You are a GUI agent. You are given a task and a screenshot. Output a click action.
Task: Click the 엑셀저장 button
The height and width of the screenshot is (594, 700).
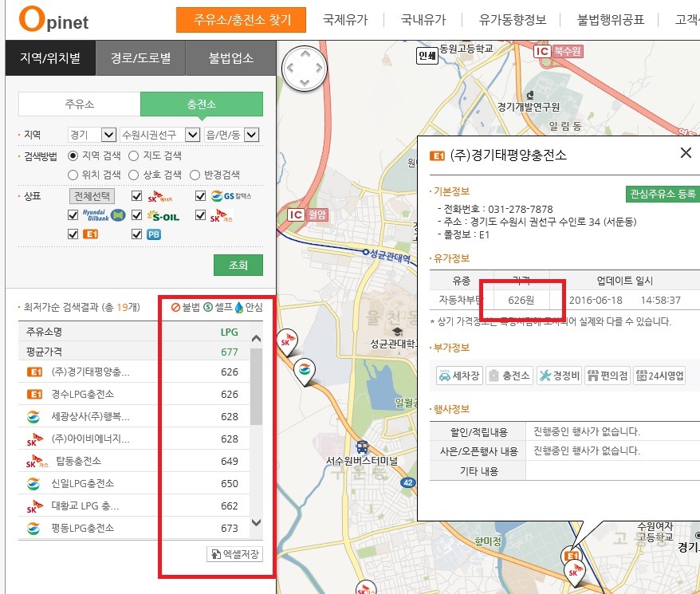coord(235,554)
